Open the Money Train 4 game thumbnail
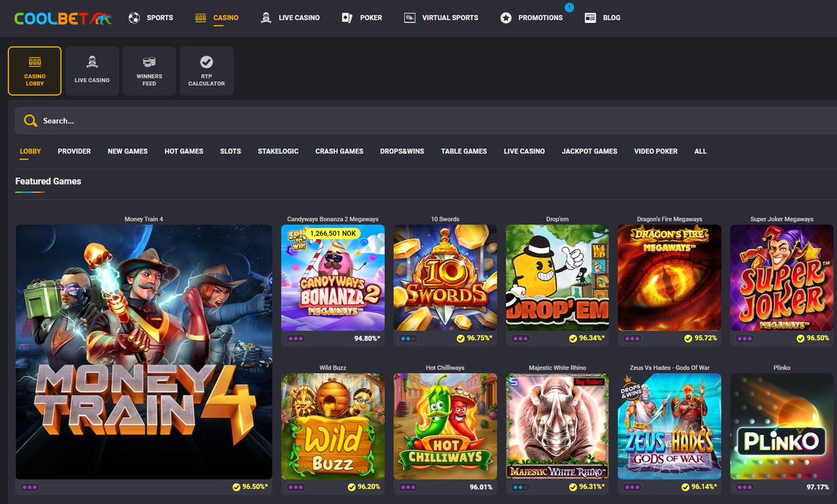The image size is (837, 504). coord(144,352)
